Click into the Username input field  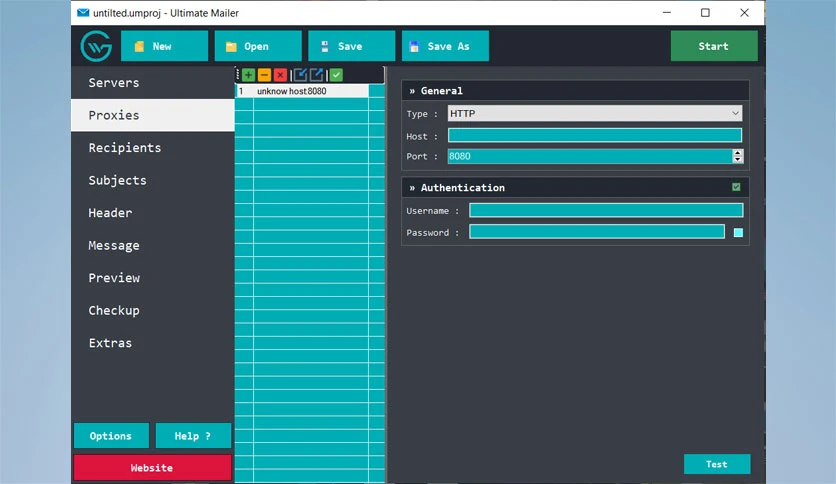(x=606, y=211)
